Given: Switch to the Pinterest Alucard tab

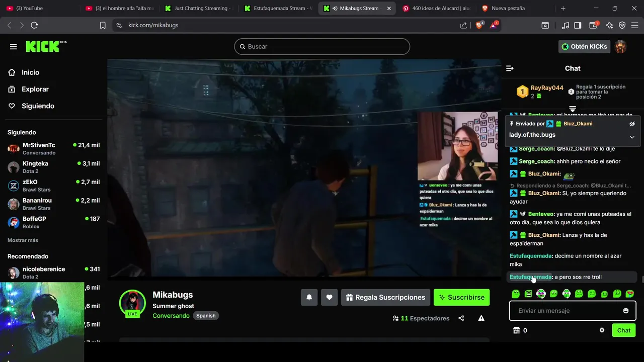Looking at the screenshot, I should pos(436,8).
